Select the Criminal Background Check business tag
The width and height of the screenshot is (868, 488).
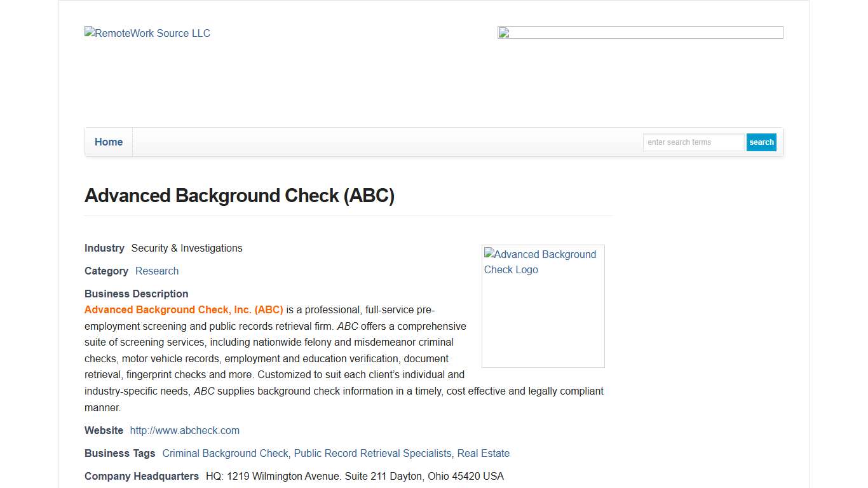pyautogui.click(x=225, y=453)
